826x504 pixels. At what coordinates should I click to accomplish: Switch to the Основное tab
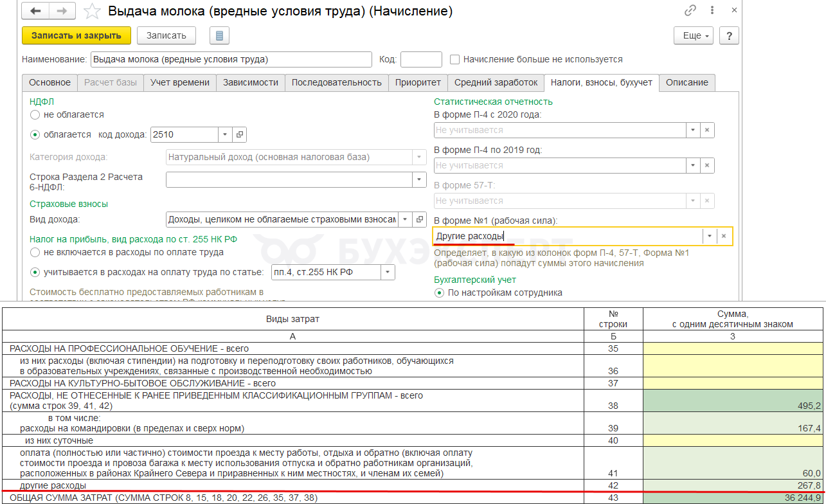[49, 83]
